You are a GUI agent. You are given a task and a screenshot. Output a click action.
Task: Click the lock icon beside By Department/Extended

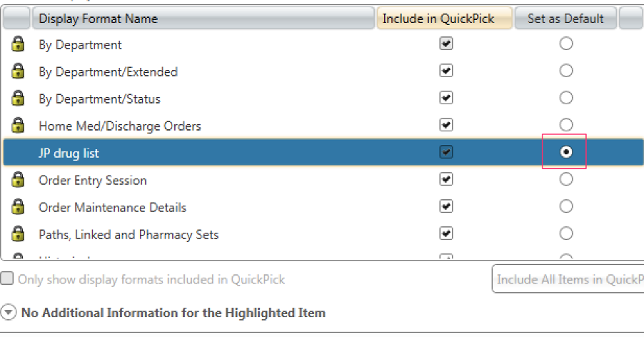point(18,71)
